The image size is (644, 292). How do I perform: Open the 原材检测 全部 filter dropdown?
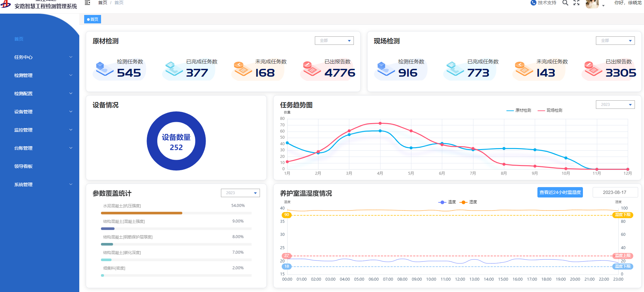[334, 41]
